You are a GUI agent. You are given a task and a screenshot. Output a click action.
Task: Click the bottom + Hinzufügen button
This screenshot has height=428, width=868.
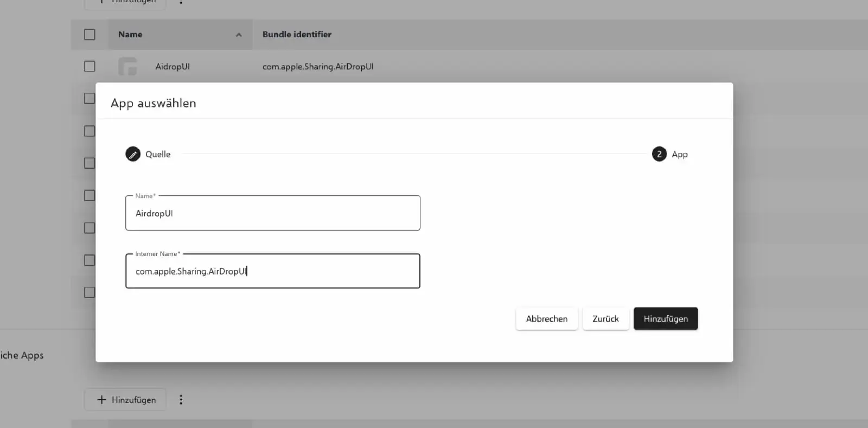(125, 400)
